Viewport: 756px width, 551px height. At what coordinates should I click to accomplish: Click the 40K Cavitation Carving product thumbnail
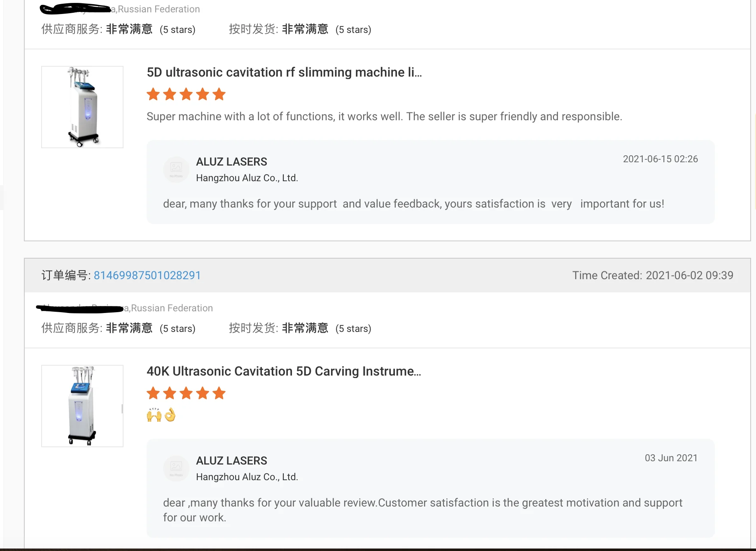click(82, 406)
